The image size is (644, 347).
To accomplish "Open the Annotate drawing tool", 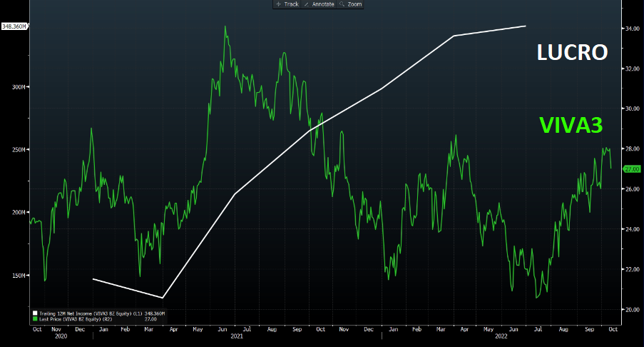I will click(x=319, y=4).
